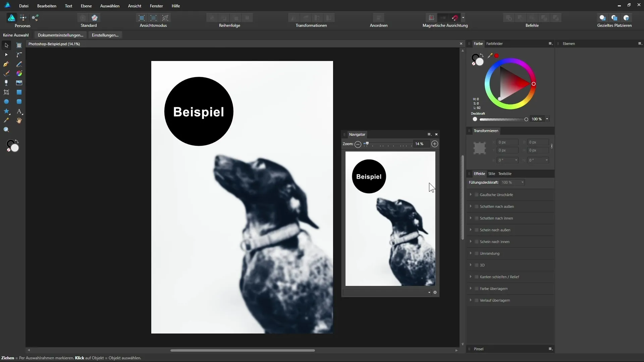
Task: Close the Navigator panel
Action: tap(436, 134)
